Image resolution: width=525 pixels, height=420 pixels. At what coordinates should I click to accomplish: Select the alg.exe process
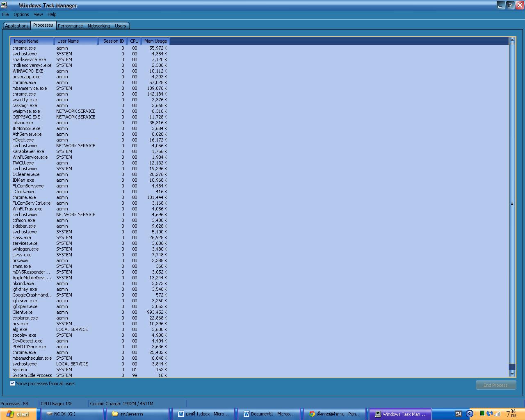[x=89, y=329]
